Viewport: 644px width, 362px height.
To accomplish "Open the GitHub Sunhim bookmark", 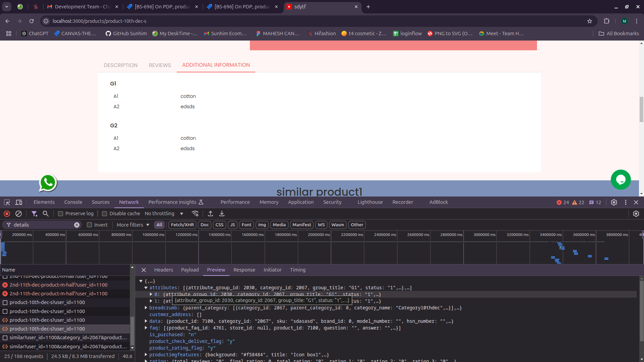I will pyautogui.click(x=126, y=34).
